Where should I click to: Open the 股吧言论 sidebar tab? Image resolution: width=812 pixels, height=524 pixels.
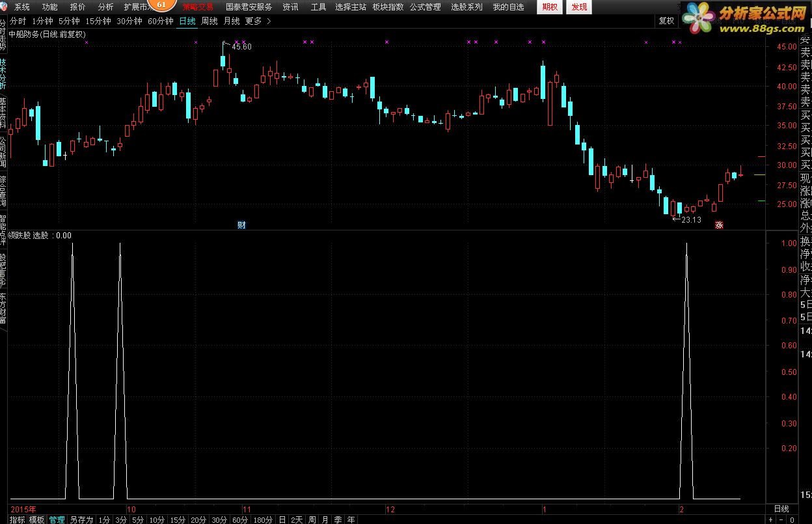(x=3, y=269)
